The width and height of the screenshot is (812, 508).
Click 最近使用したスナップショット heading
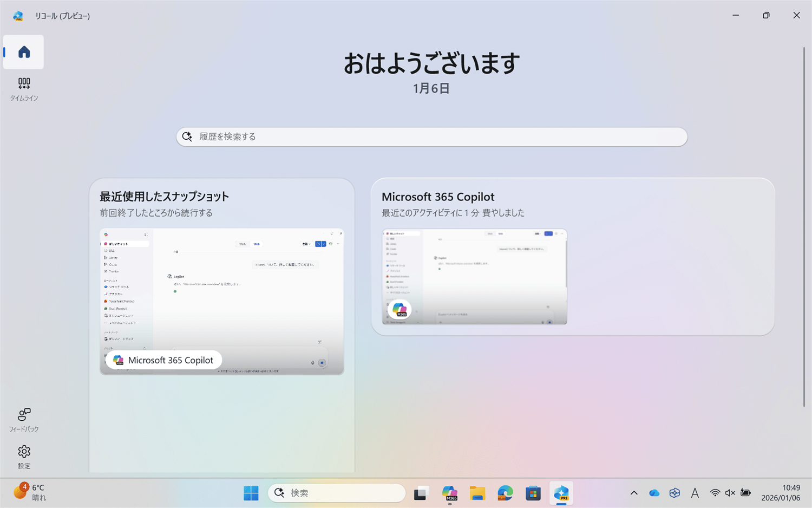164,197
